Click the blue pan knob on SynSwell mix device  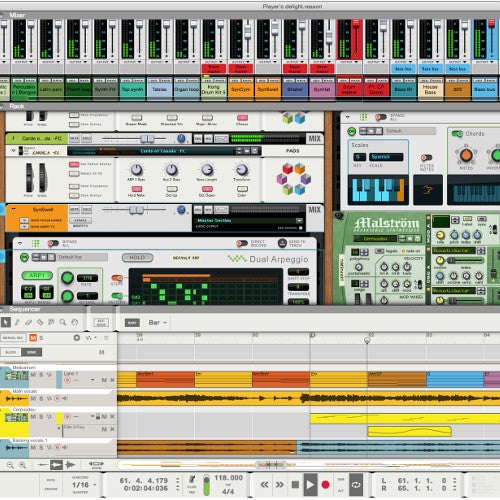(x=181, y=210)
